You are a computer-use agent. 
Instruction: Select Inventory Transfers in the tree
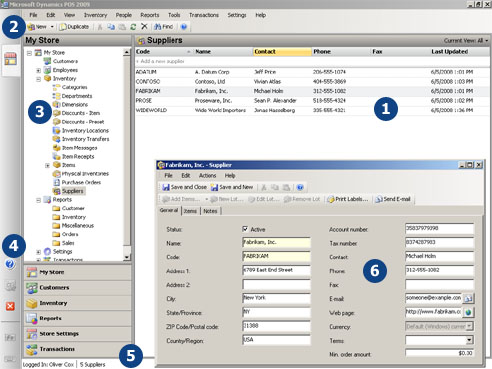point(85,139)
